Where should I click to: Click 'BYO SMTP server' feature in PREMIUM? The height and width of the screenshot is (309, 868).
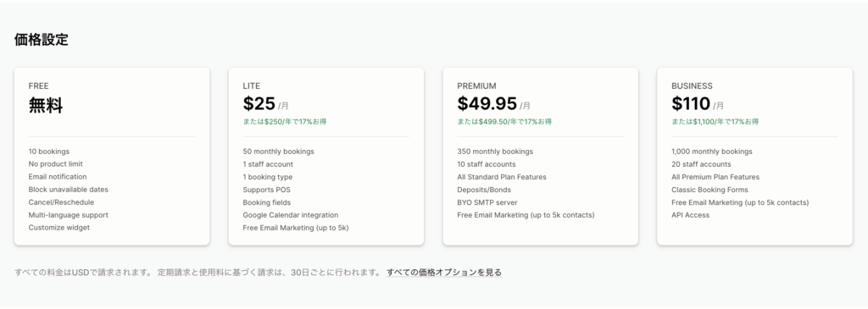coord(487,202)
